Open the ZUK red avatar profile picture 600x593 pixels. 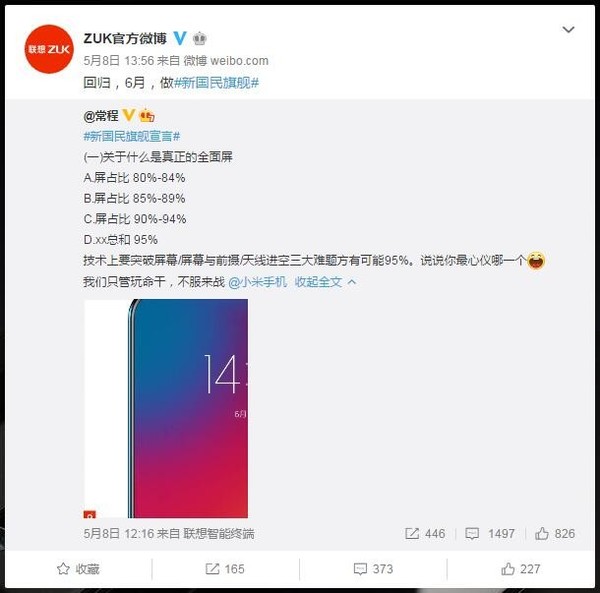49,49
